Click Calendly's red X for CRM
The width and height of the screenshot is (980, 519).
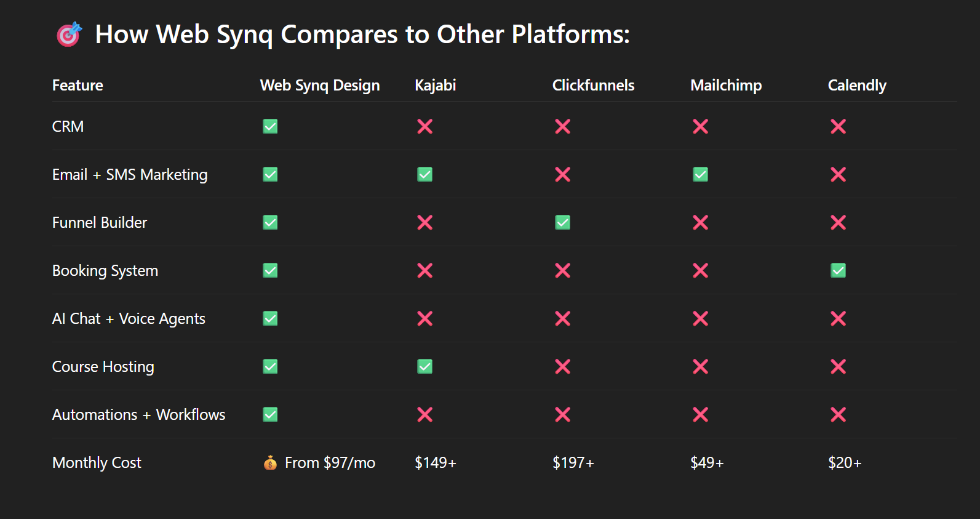coord(839,126)
